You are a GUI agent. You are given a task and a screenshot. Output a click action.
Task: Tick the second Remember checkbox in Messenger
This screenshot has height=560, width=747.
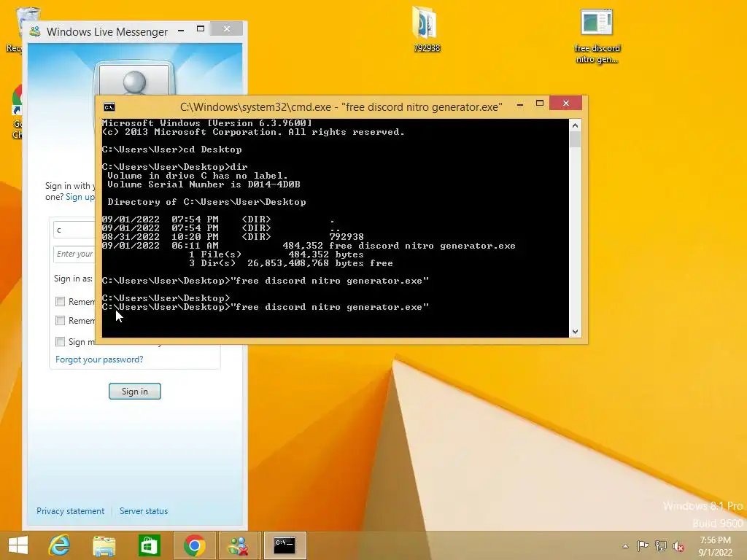click(x=60, y=321)
